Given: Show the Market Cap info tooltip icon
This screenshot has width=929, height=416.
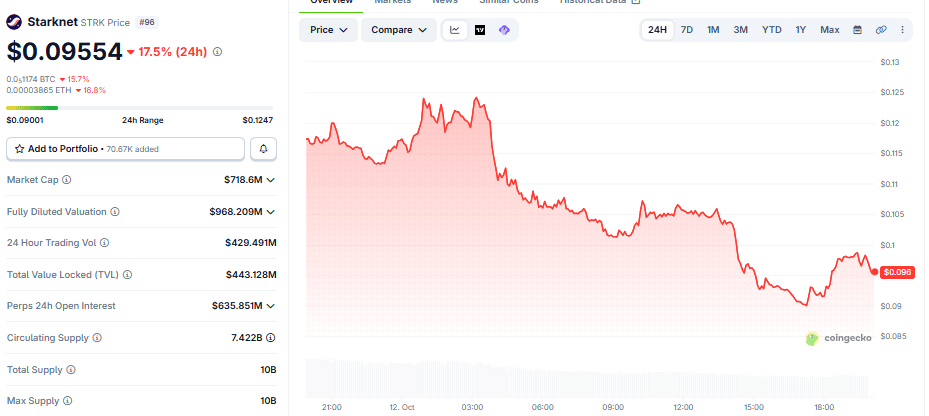Looking at the screenshot, I should [67, 180].
